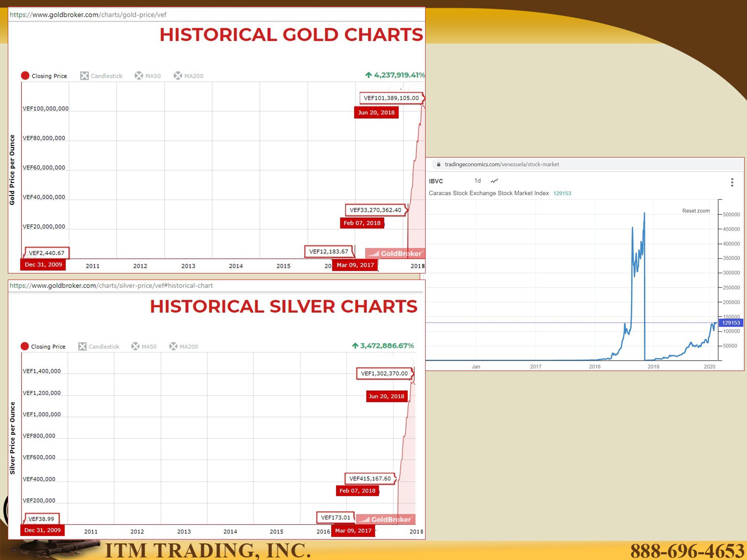
Task: Click the VEF1,400,000 silver axis label
Action: 42,371
